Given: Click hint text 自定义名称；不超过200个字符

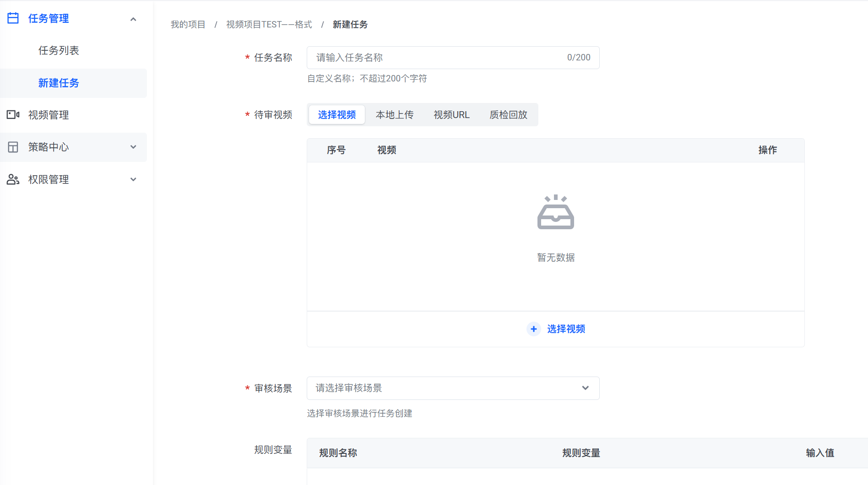Looking at the screenshot, I should coord(367,79).
